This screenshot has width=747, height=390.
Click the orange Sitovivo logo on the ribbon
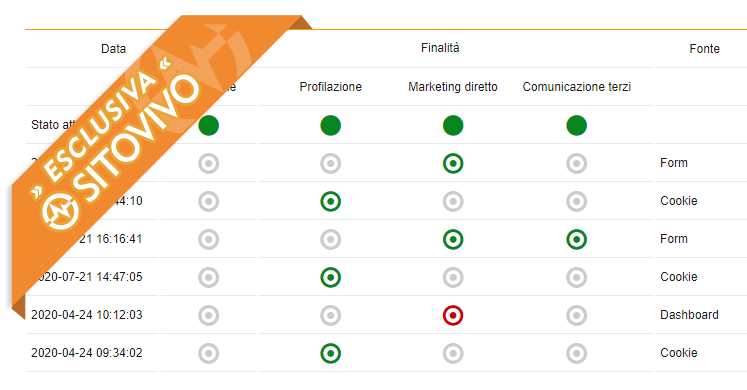60,210
